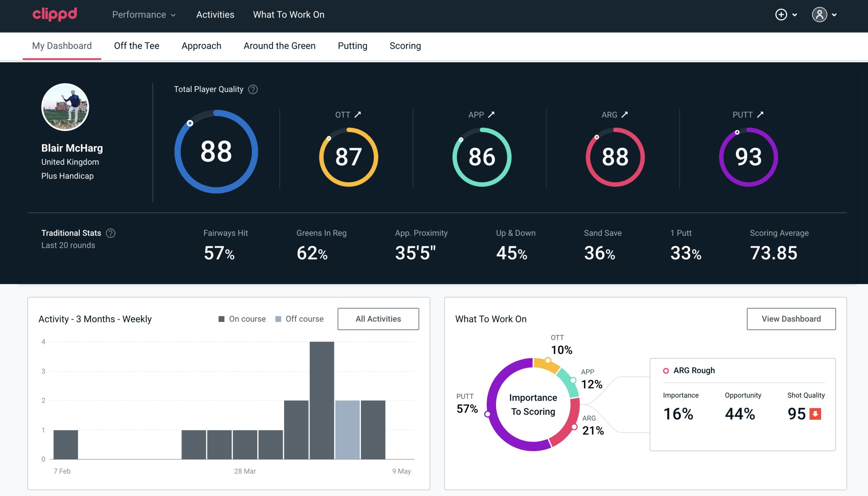The width and height of the screenshot is (868, 496).
Task: Click the PUTT performance ring icon
Action: pos(747,156)
